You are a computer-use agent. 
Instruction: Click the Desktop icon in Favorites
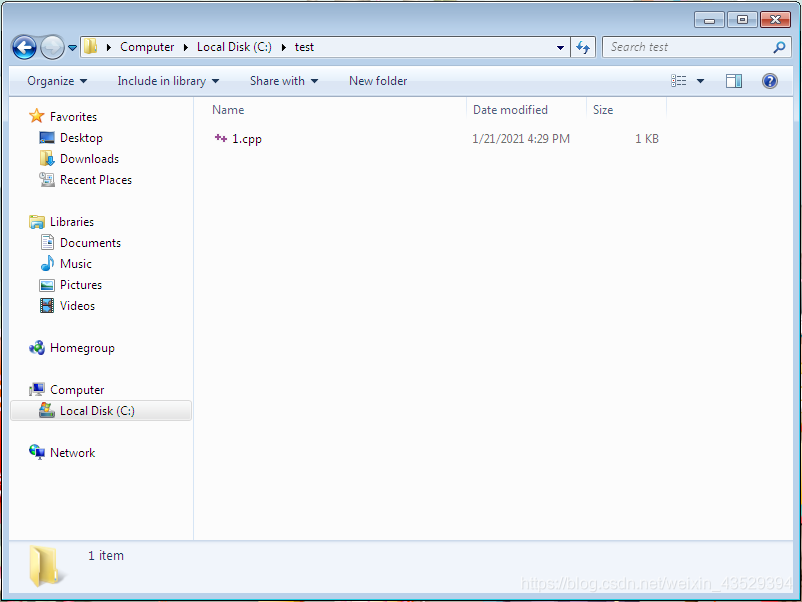[47, 138]
